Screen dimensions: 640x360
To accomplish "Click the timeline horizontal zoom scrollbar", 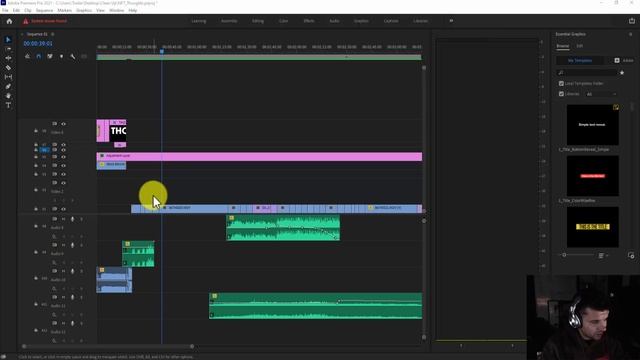I will (x=108, y=347).
